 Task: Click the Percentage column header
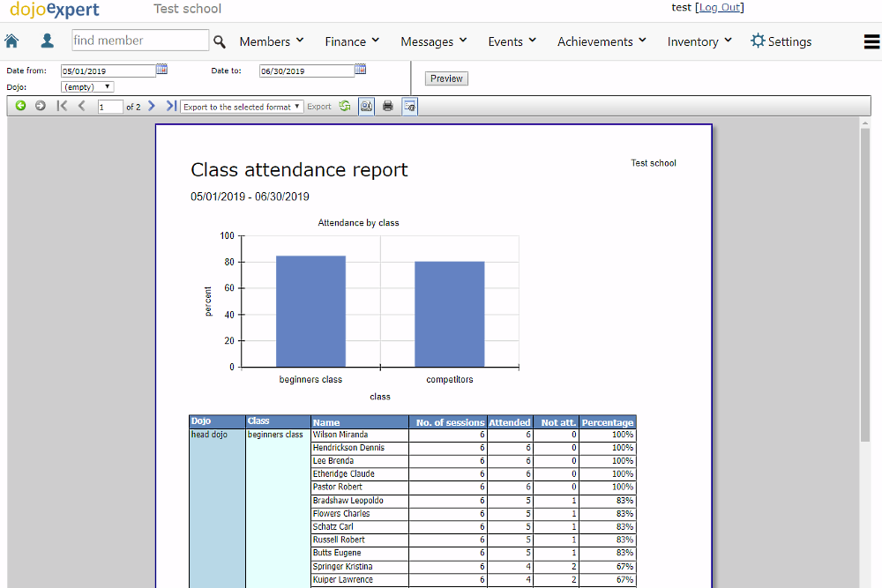pyautogui.click(x=608, y=421)
